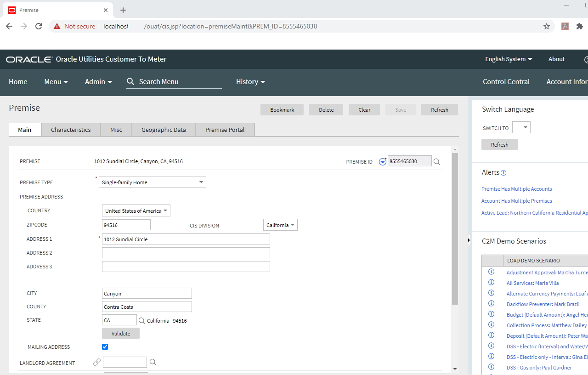588x375 pixels.
Task: Click info icon beside Deposit (Default Amount)
Action: pyautogui.click(x=491, y=335)
